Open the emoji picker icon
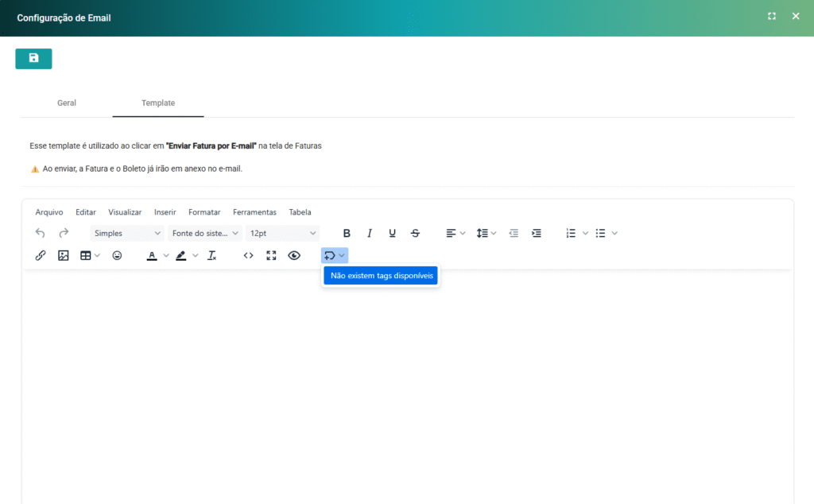 coord(117,256)
